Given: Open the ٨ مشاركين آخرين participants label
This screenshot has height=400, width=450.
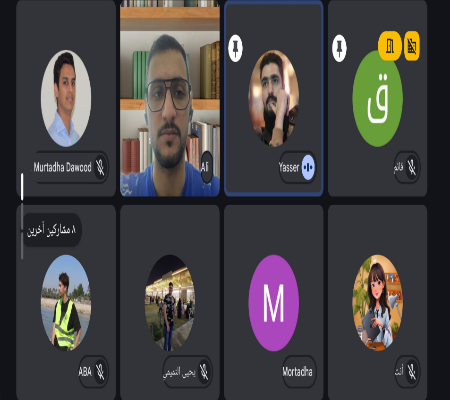Looking at the screenshot, I should [x=52, y=230].
